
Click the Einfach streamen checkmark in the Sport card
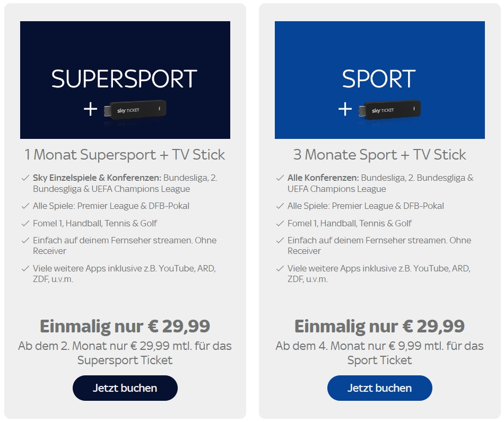click(280, 240)
